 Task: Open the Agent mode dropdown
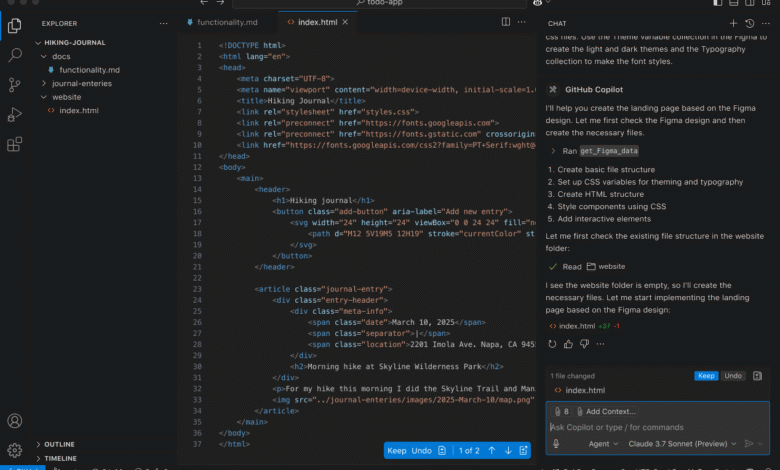[x=603, y=444]
